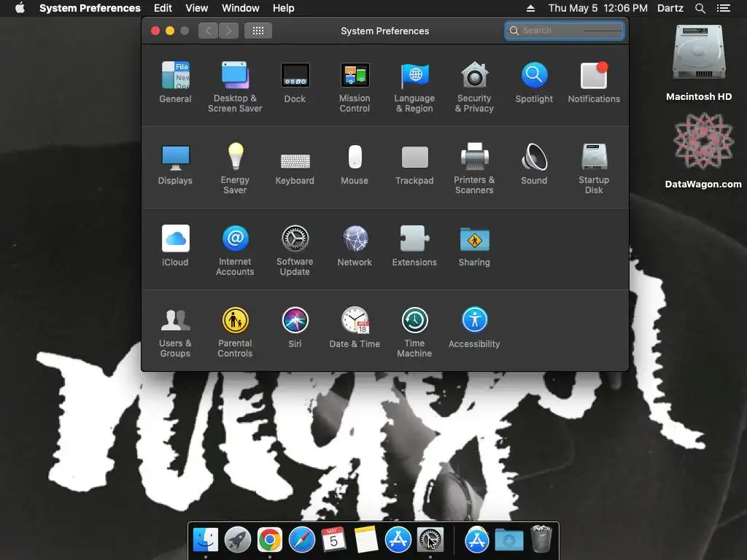Open Trackpad preferences
The image size is (747, 560).
[414, 164]
